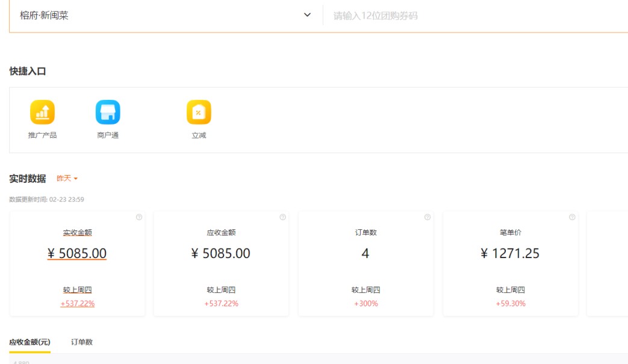Click help icon on 笔单价 card

click(x=572, y=217)
